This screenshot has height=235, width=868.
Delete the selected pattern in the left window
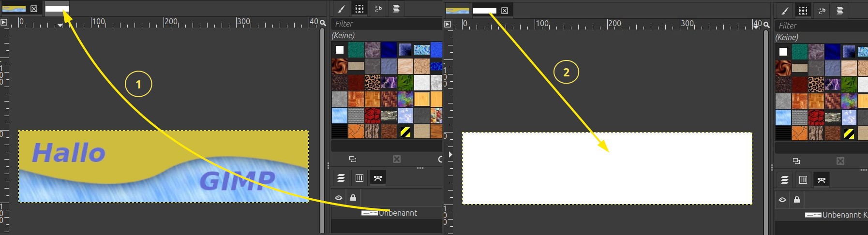tap(397, 159)
